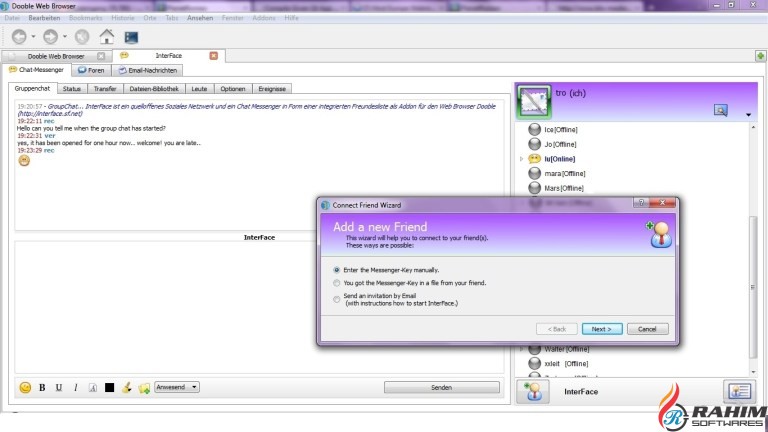Open the Leute tab
768x432 pixels.
pyautogui.click(x=199, y=89)
